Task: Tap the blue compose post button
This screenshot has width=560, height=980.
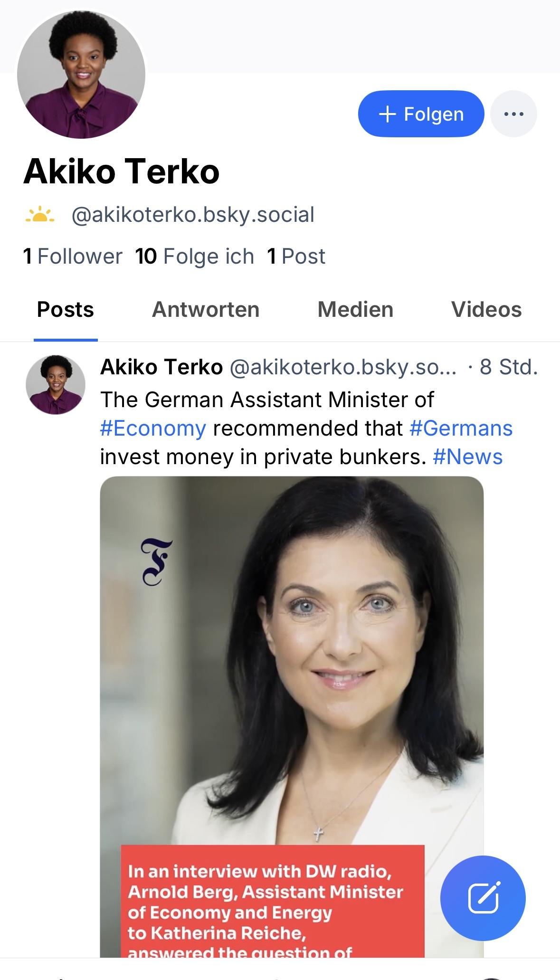Action: tap(483, 898)
